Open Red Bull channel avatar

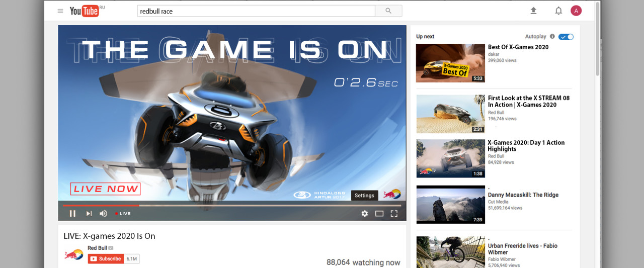(x=74, y=254)
